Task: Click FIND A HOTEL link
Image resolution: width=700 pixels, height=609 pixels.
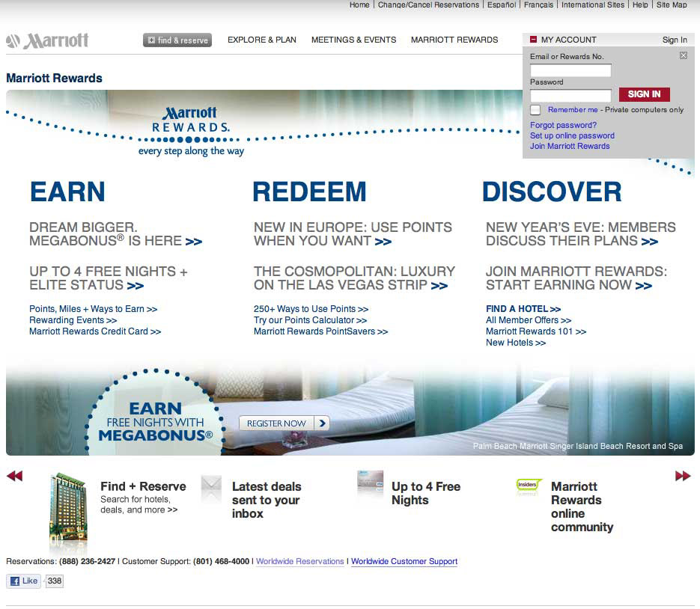Action: pos(523,309)
